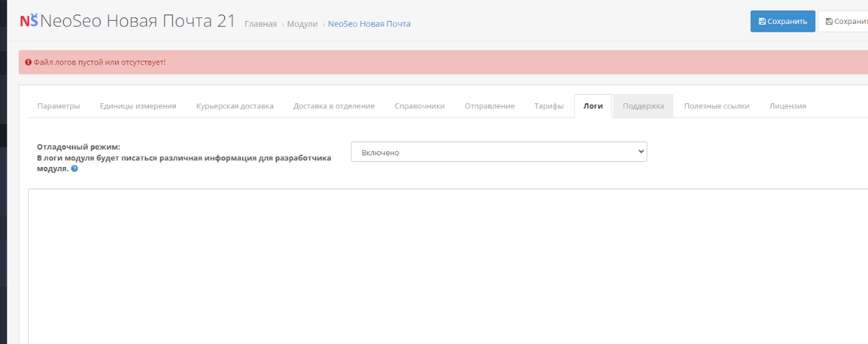
Task: Switch to the Отправление tab
Action: click(x=490, y=106)
